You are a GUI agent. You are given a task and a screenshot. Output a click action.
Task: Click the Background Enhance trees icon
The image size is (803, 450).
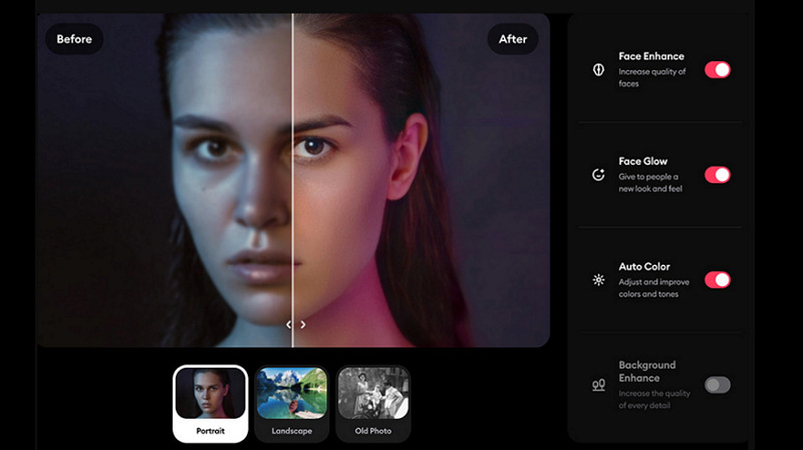(x=598, y=385)
